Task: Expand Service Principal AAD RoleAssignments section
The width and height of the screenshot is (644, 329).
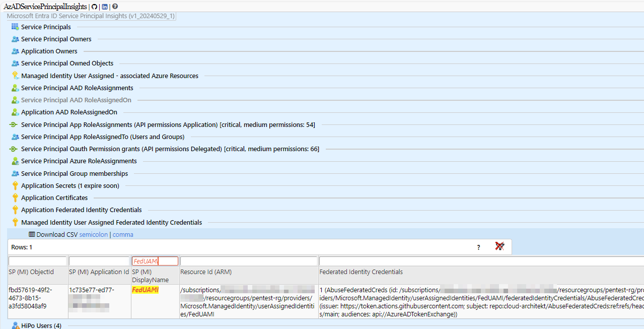Action: pos(77,88)
